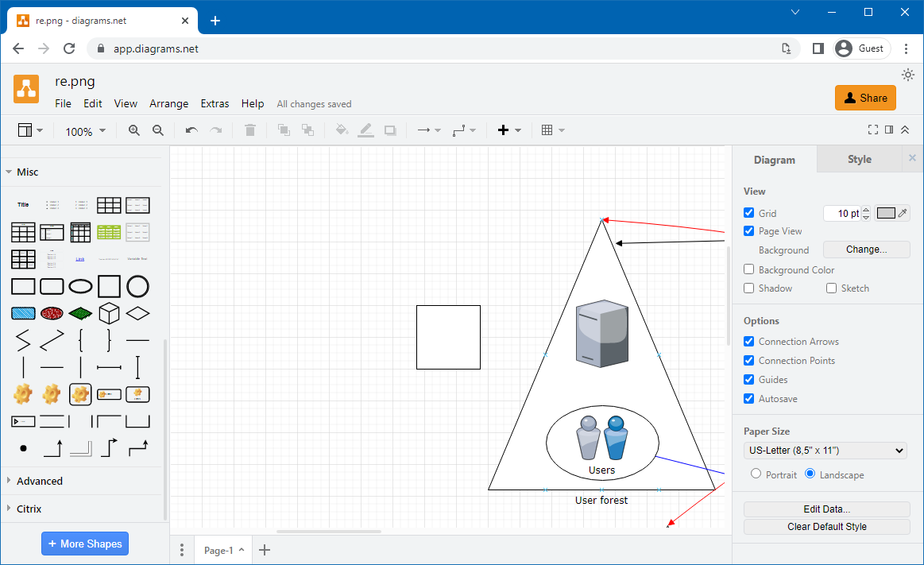Image resolution: width=924 pixels, height=565 pixels.
Task: Open the Extras menu
Action: 215,103
